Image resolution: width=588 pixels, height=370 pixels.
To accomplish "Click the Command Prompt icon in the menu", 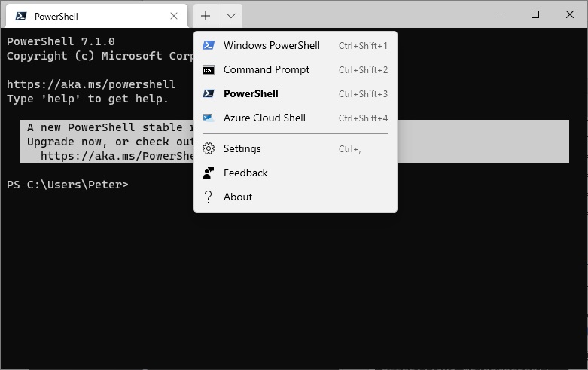I will tap(209, 70).
